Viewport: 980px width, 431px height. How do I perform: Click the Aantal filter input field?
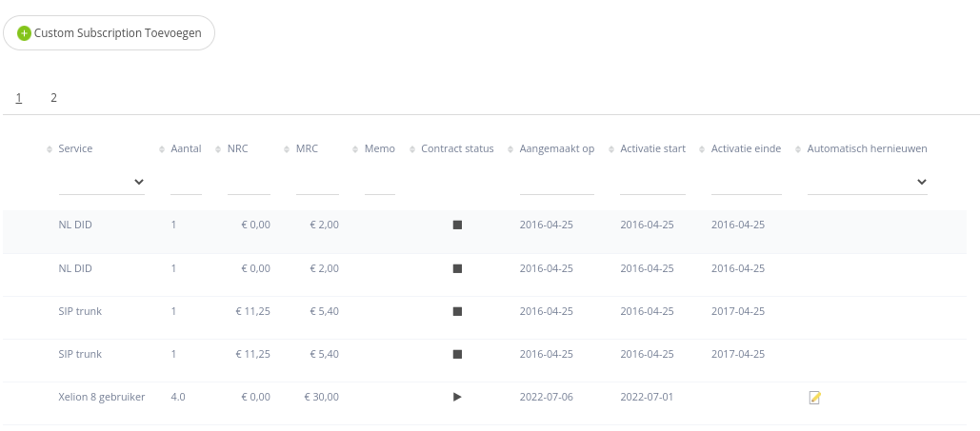pyautogui.click(x=186, y=183)
